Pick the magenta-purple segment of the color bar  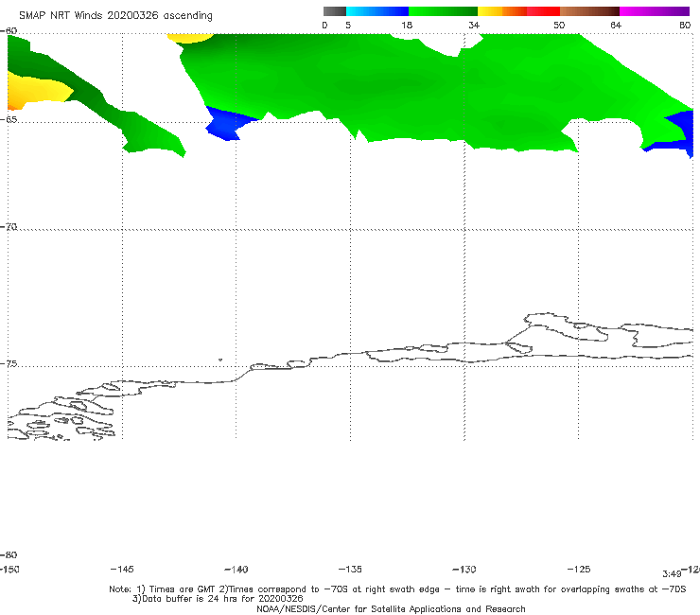point(655,11)
